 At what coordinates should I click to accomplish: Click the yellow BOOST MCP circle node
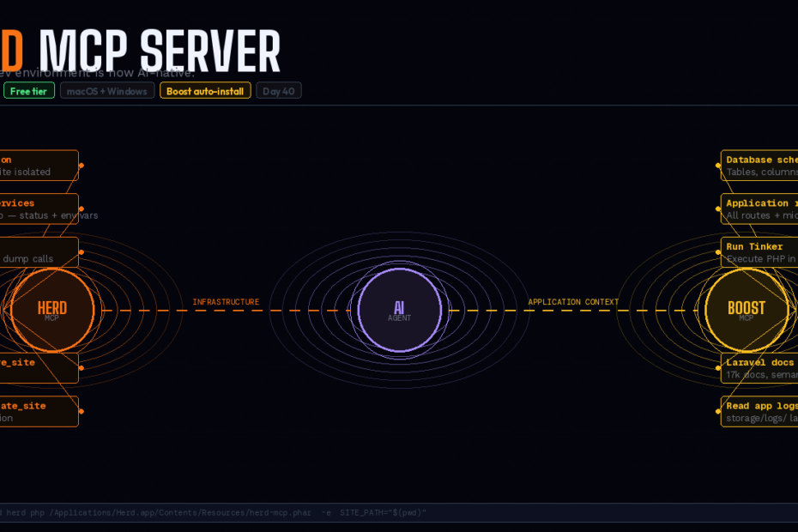pyautogui.click(x=746, y=311)
